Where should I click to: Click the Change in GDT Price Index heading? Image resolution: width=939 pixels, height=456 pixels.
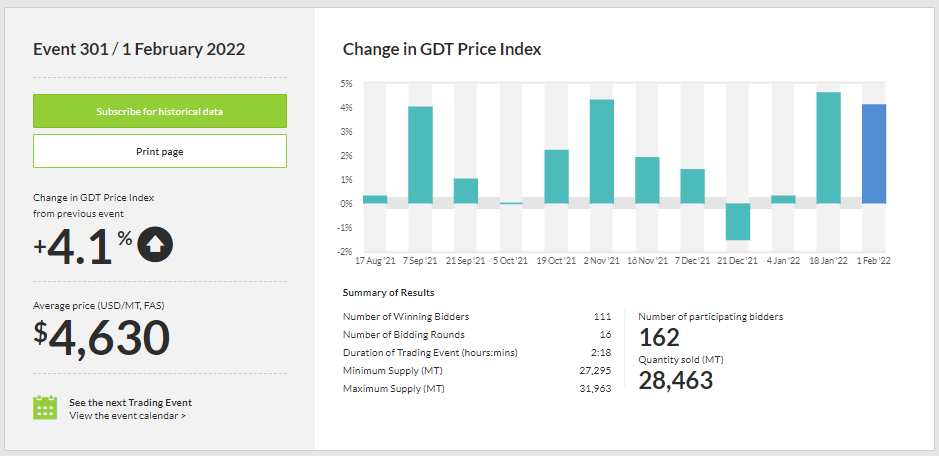click(442, 49)
